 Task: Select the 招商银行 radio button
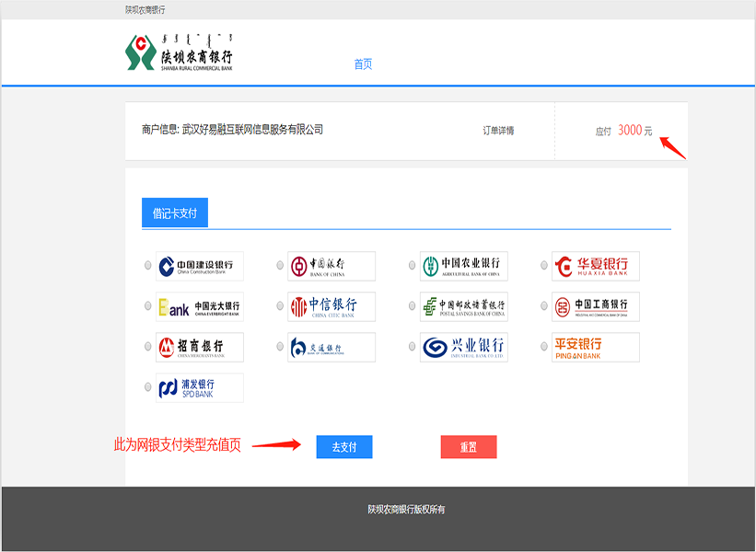click(x=148, y=346)
